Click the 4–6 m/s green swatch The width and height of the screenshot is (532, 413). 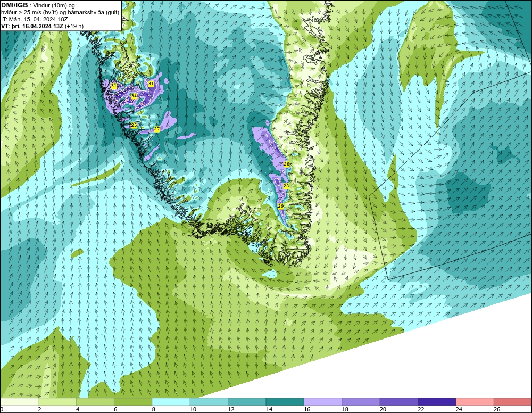tap(95, 402)
